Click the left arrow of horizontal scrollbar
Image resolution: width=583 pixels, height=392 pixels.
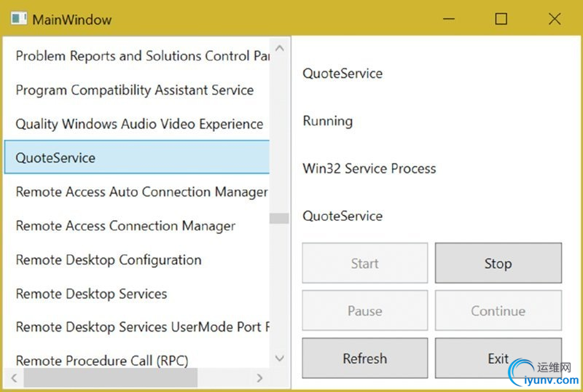pyautogui.click(x=13, y=378)
